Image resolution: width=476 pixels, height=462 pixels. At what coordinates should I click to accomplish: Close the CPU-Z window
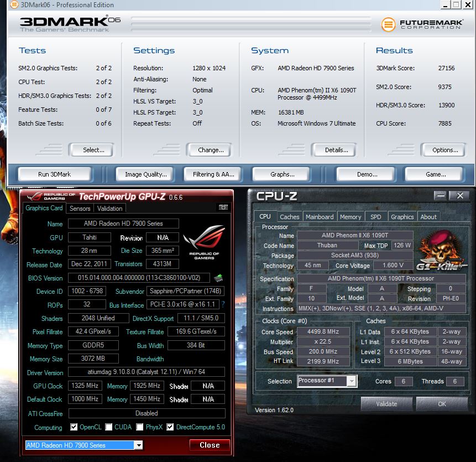click(460, 195)
